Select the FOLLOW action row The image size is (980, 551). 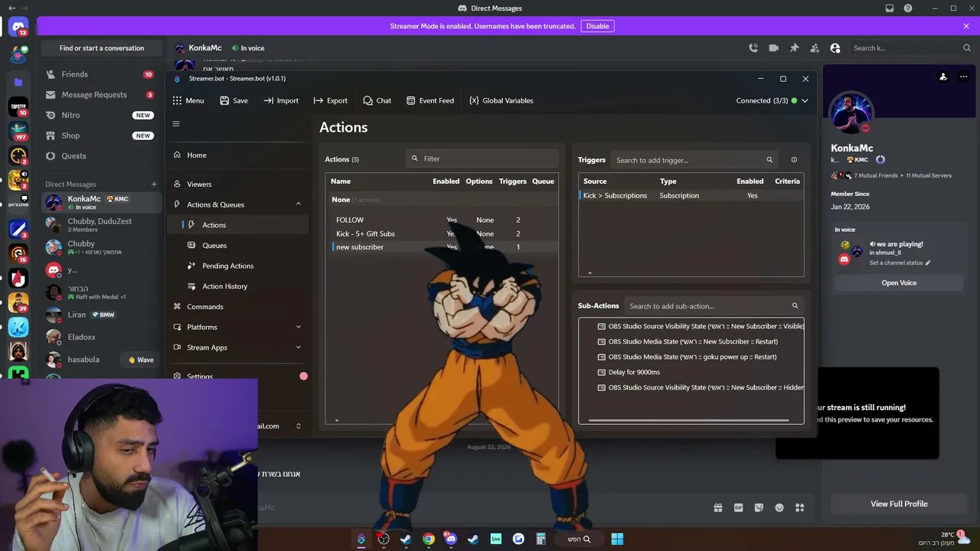442,220
